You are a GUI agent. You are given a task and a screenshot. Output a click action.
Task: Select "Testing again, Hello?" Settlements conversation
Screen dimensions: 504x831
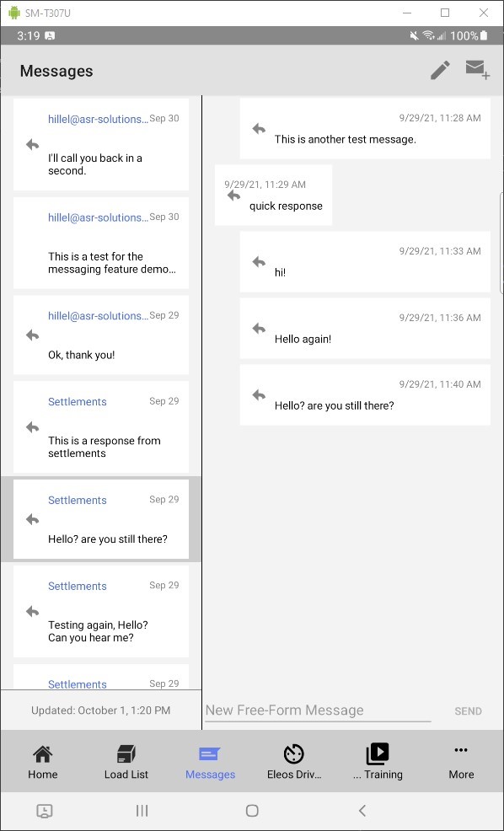tap(100, 611)
